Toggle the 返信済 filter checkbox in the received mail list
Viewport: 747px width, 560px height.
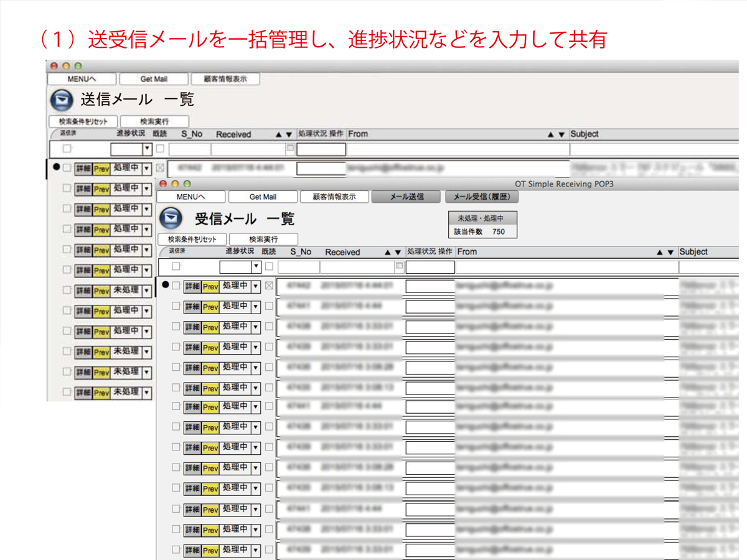[x=175, y=266]
